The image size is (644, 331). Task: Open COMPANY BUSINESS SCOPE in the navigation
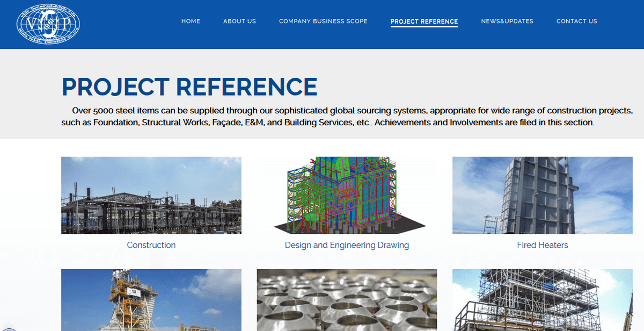pyautogui.click(x=323, y=21)
